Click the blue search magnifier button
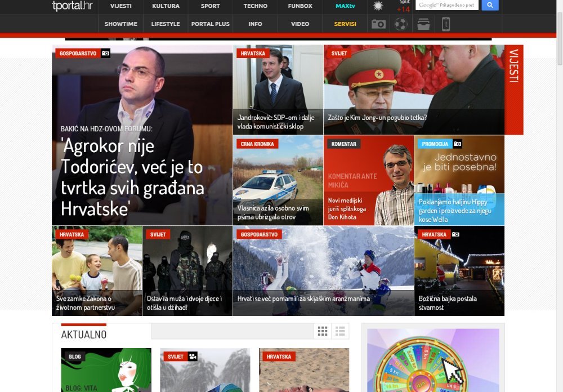 point(490,5)
